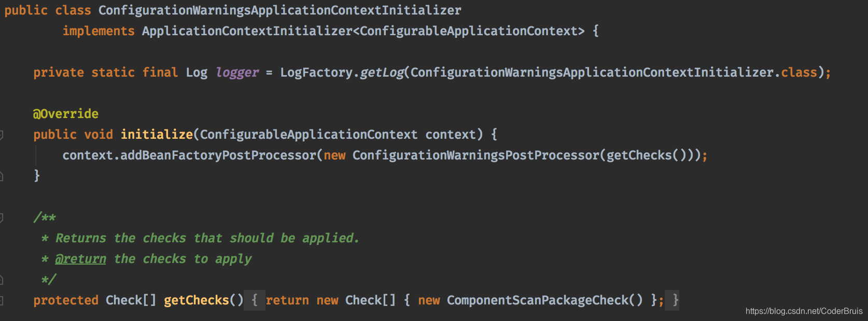Expand folded opening brace after getChecks()
The width and height of the screenshot is (868, 321).
click(x=254, y=300)
